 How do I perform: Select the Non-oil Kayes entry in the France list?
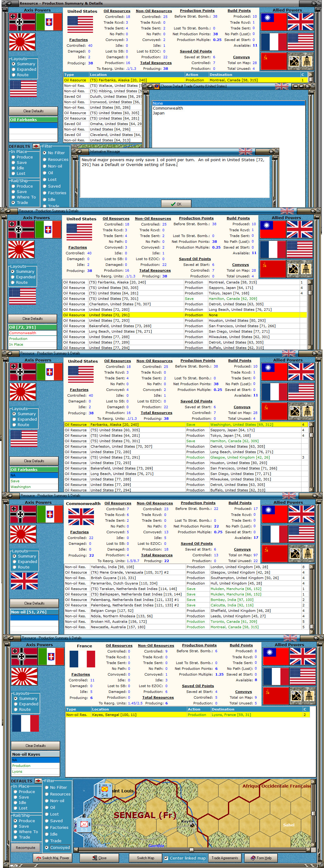coord(36,754)
